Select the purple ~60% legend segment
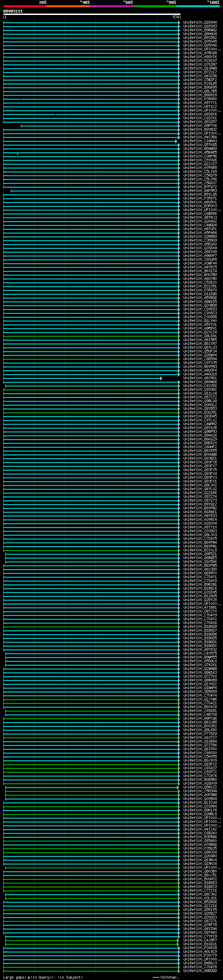 coord(111,6)
